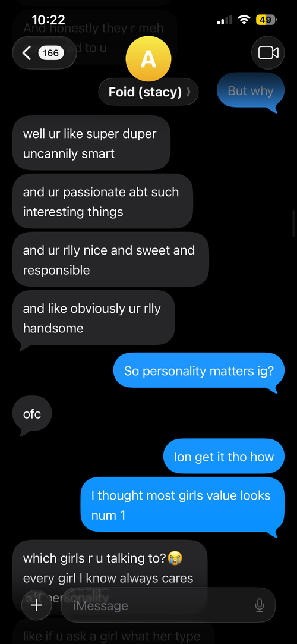297x644 pixels.
Task: Start a FaceTime video call
Action: coord(268,52)
